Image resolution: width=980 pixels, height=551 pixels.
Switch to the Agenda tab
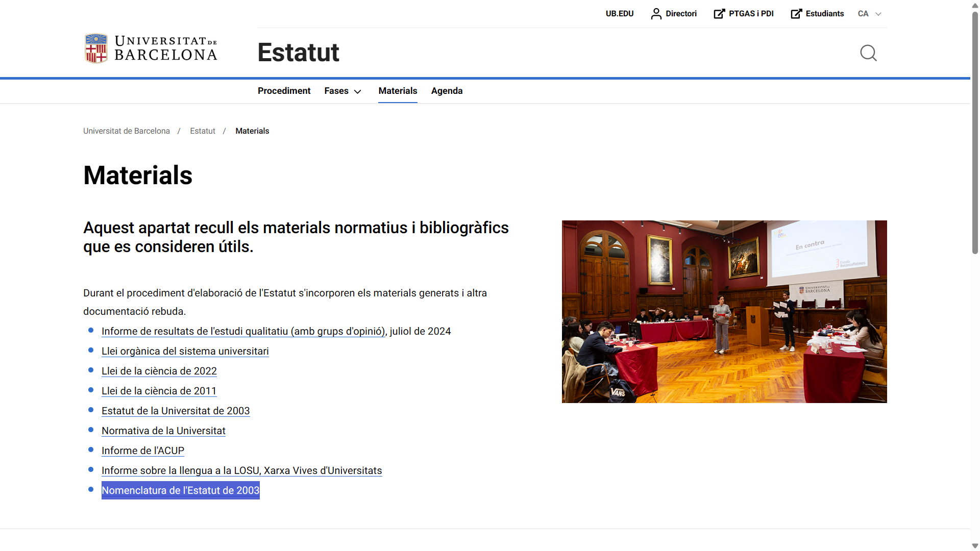tap(447, 91)
